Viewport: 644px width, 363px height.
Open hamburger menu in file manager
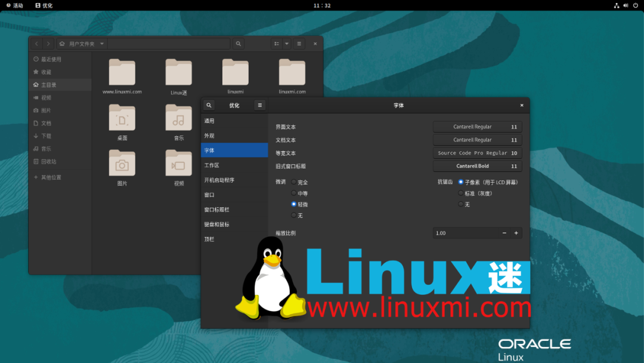tap(299, 44)
